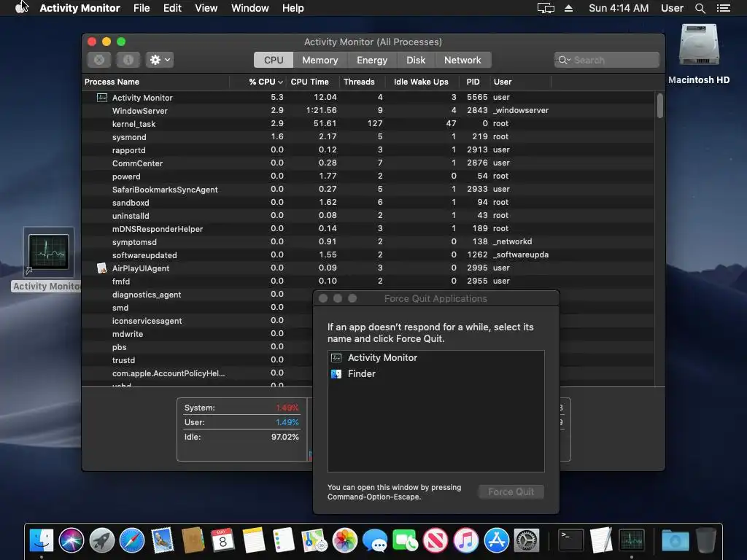747x560 pixels.
Task: Select the WindowServer process row
Action: click(368, 111)
